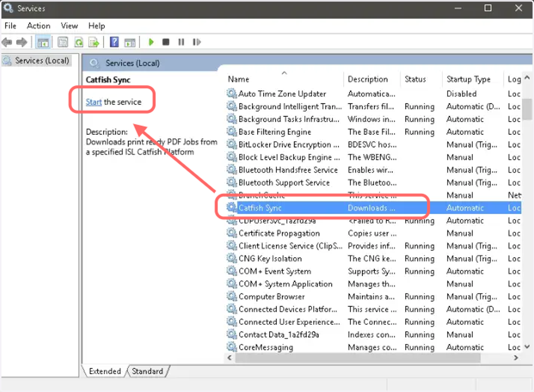
Task: Start the service using green play icon
Action: [x=151, y=42]
